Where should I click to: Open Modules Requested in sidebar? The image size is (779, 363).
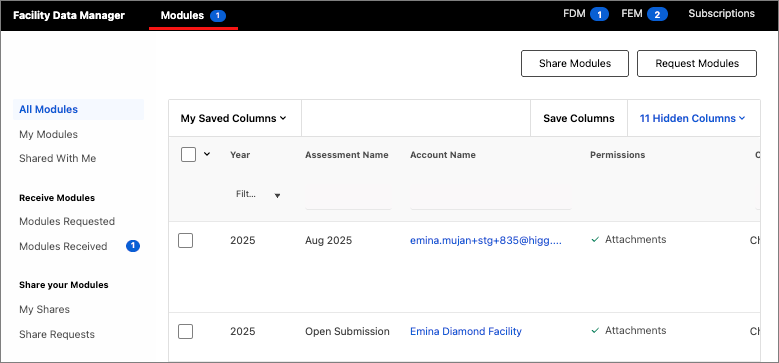pyautogui.click(x=67, y=221)
